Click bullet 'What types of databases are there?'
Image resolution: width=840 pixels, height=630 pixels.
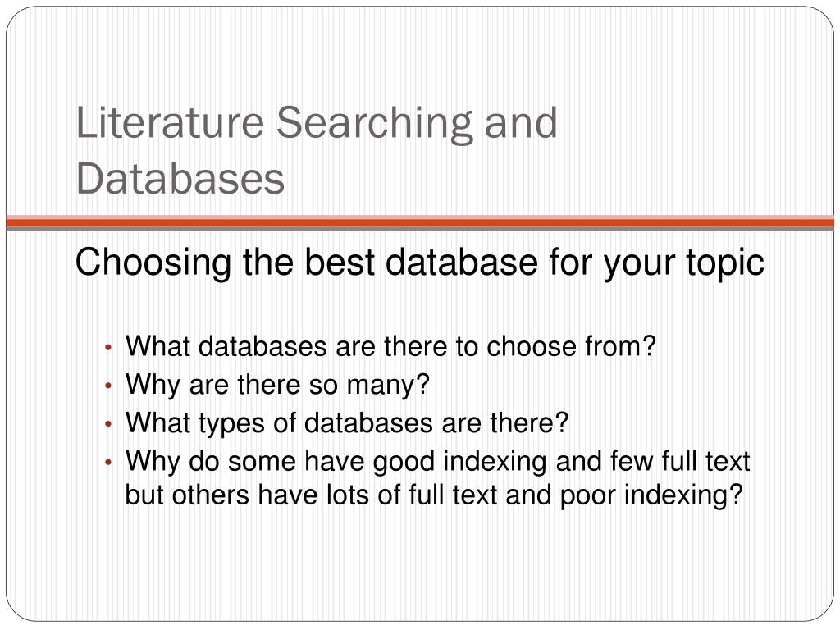pos(347,423)
